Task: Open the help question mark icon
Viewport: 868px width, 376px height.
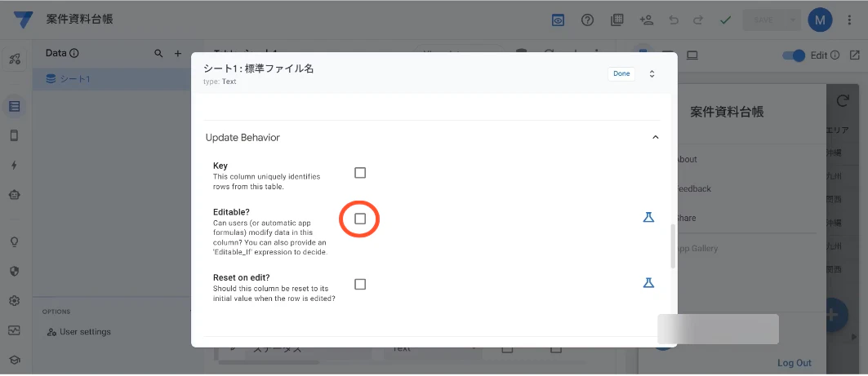Action: 587,20
